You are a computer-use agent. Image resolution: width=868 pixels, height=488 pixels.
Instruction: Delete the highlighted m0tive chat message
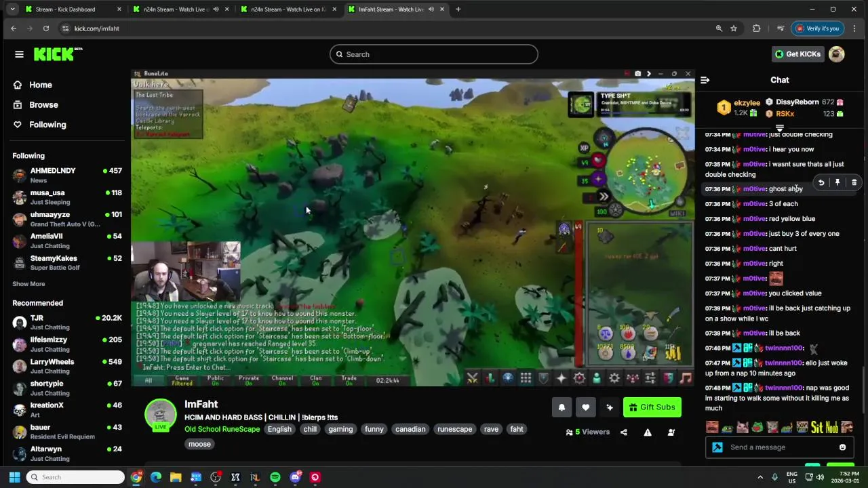pos(854,182)
